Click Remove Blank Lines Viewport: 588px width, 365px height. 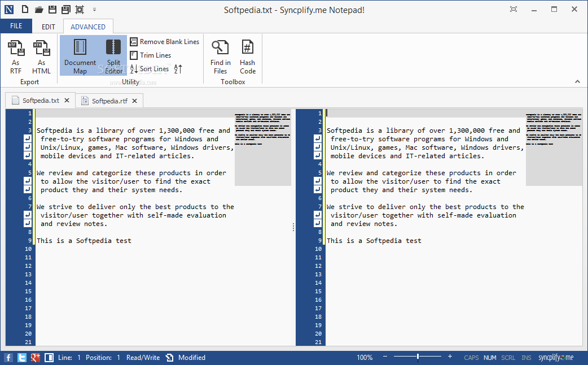point(165,42)
